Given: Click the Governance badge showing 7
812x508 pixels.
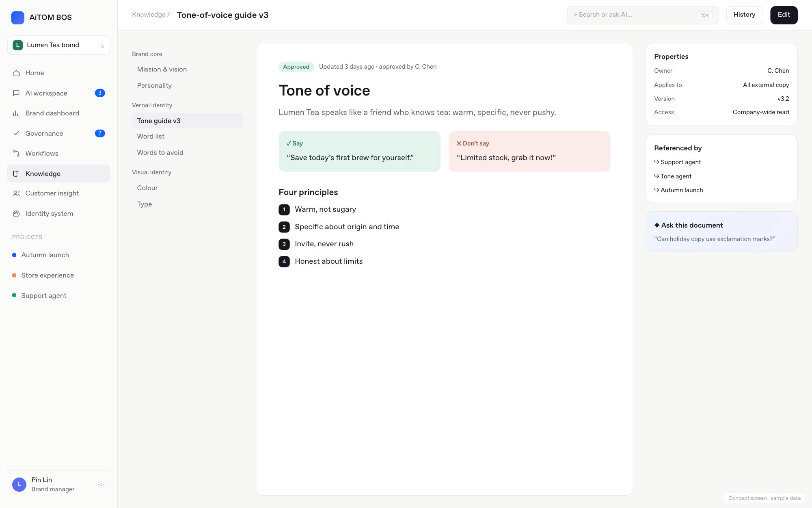Looking at the screenshot, I should [x=100, y=133].
